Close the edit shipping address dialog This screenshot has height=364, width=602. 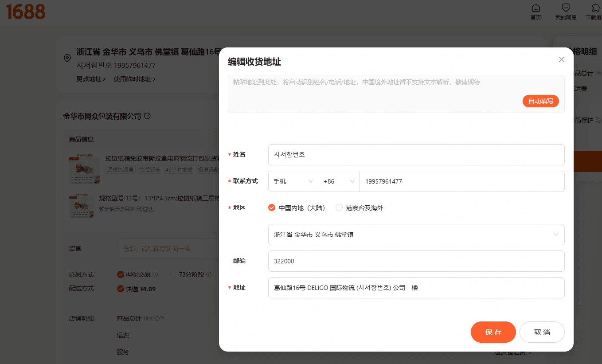click(x=561, y=59)
